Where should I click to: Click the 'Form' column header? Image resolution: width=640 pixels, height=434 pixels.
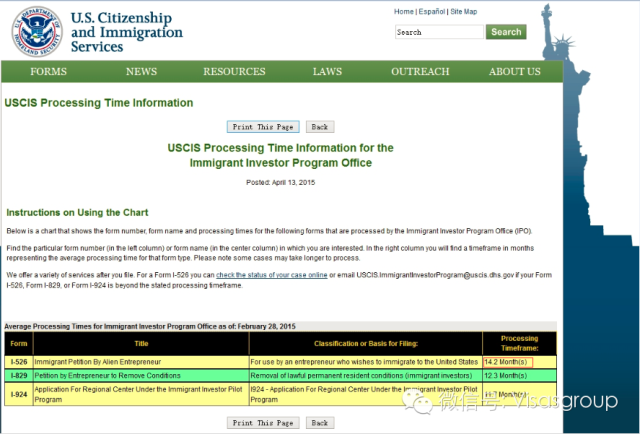19,343
